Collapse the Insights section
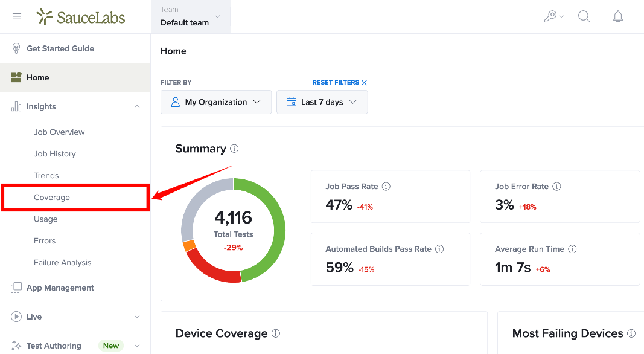The width and height of the screenshot is (644, 354). pos(137,106)
